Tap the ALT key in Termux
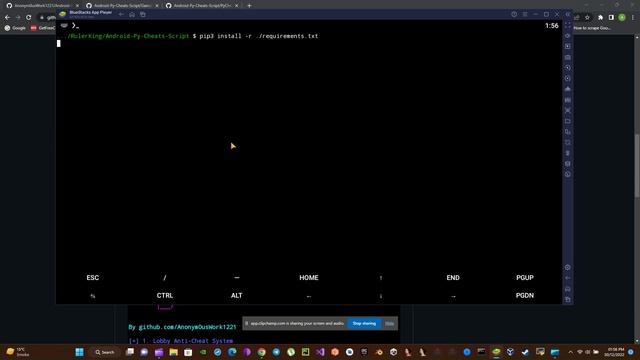This screenshot has width=640, height=360. click(x=237, y=296)
